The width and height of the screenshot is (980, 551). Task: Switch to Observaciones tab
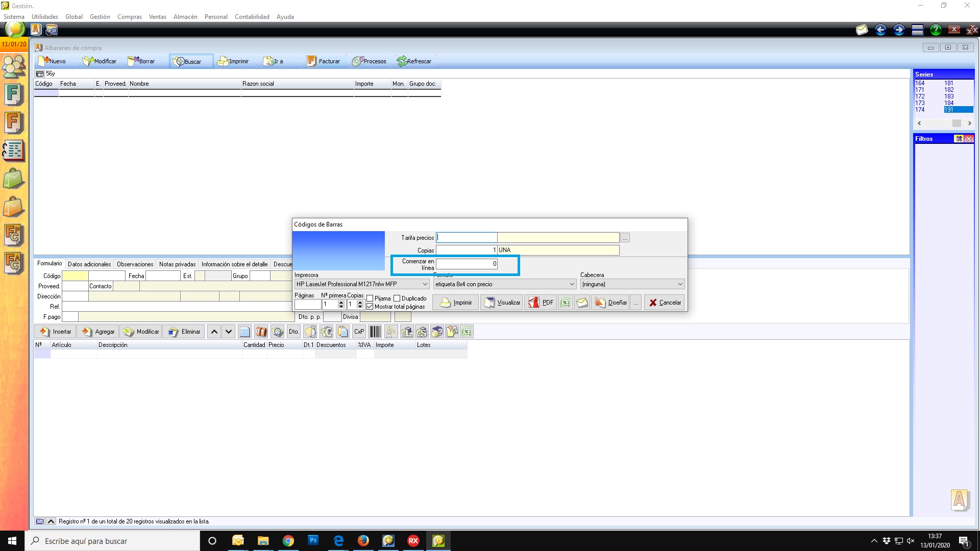pyautogui.click(x=135, y=264)
